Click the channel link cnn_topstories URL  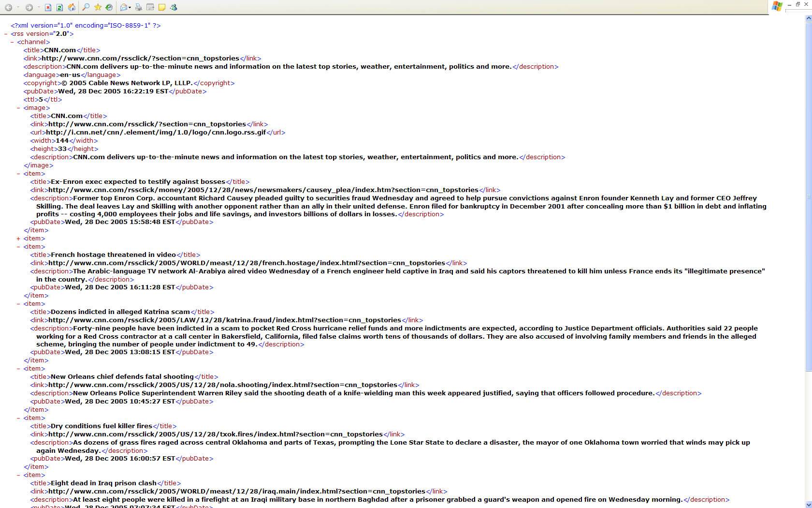tap(140, 59)
